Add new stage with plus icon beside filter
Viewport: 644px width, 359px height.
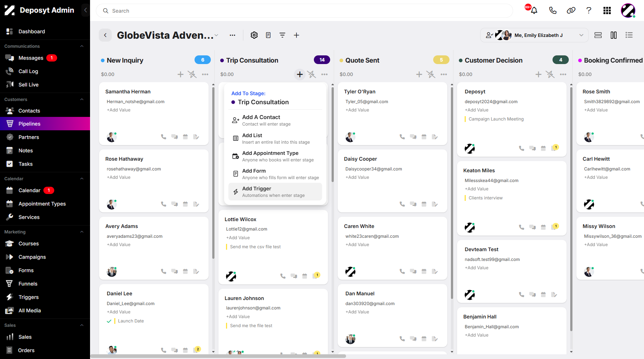(x=297, y=35)
